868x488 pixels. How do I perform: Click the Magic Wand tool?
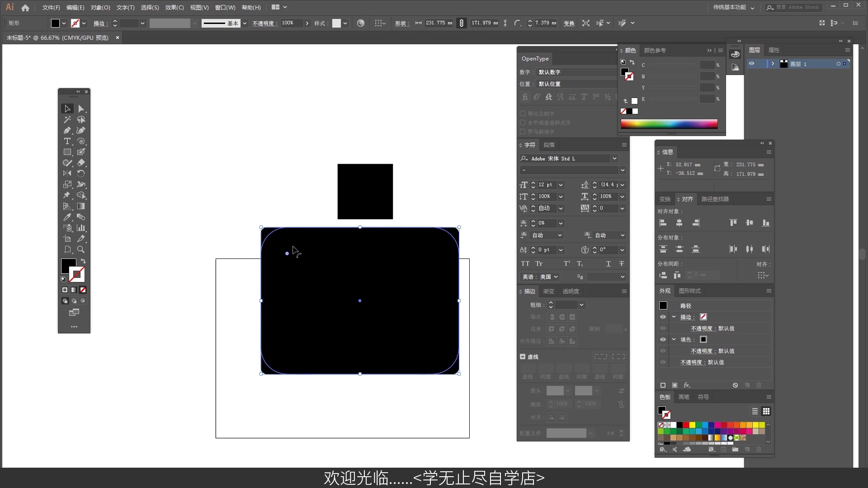[x=67, y=120]
